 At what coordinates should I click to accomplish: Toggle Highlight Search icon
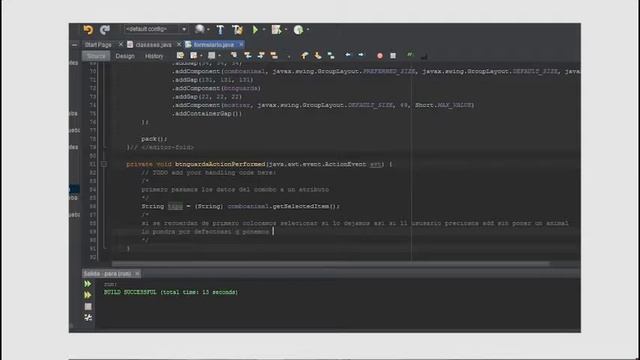click(x=274, y=55)
